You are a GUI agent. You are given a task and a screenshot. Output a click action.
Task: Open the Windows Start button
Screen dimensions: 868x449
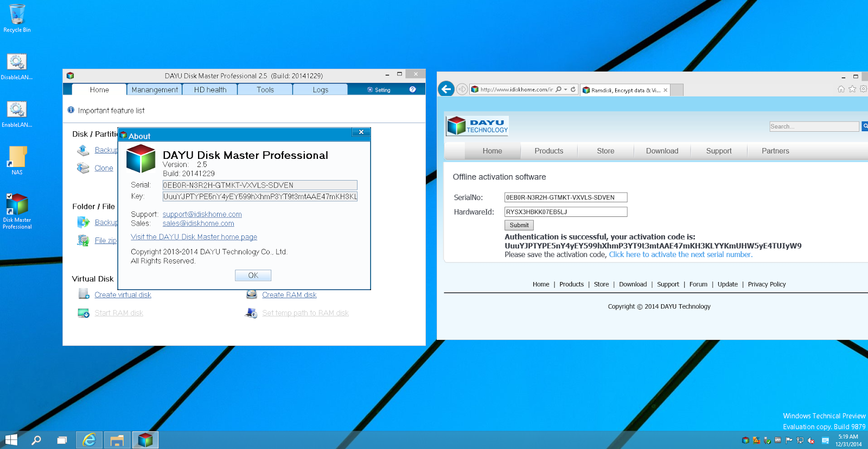[11, 440]
